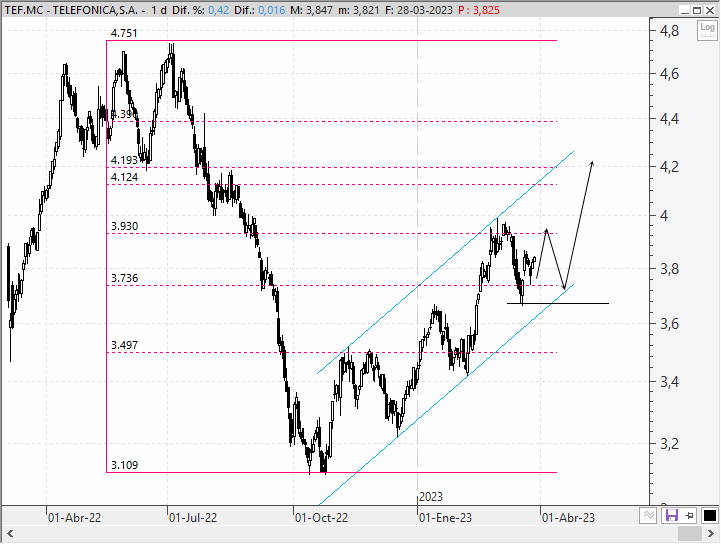Click the 4,8 price axis label
This screenshot has height=544, width=721.
[x=669, y=31]
